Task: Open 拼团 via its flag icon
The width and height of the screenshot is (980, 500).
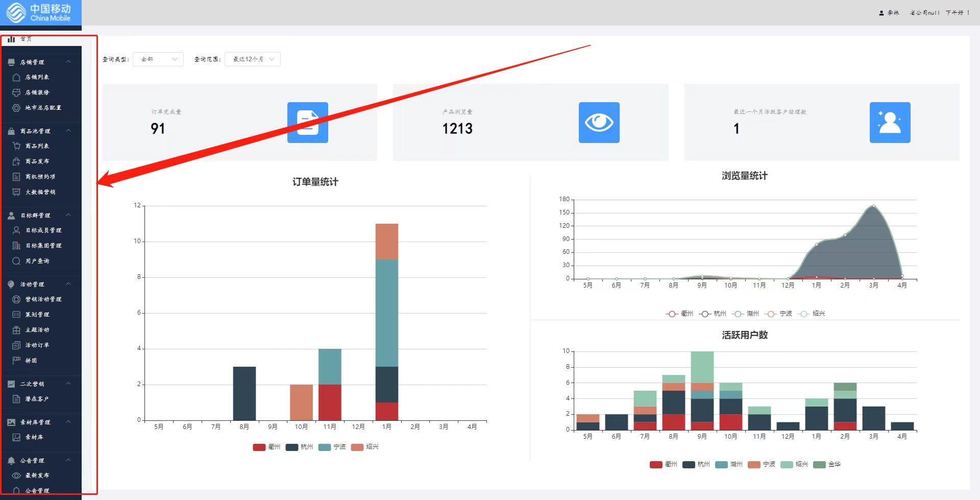Action: tap(16, 361)
